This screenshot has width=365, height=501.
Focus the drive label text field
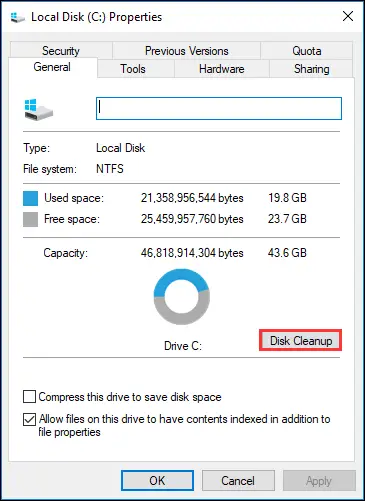pos(219,108)
